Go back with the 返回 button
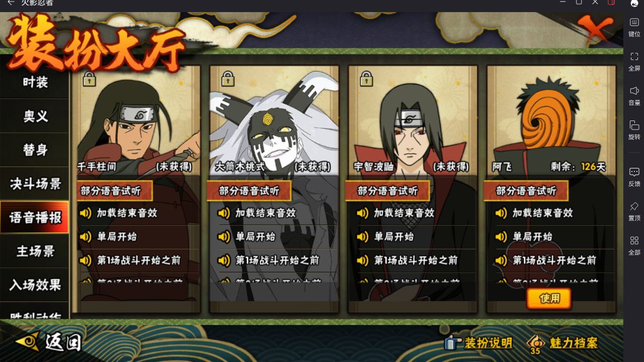 click(x=48, y=342)
